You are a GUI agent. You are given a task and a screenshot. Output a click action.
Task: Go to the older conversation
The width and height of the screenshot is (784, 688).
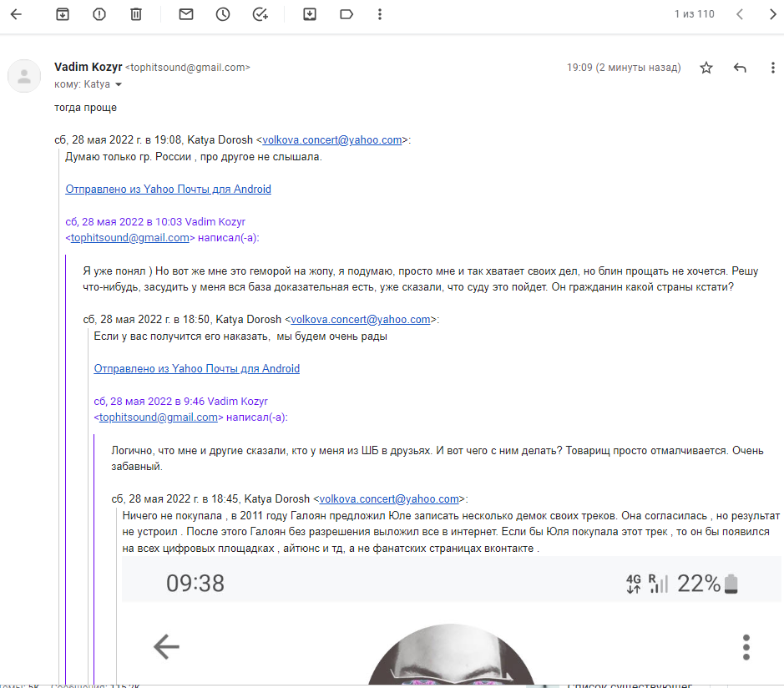click(773, 14)
